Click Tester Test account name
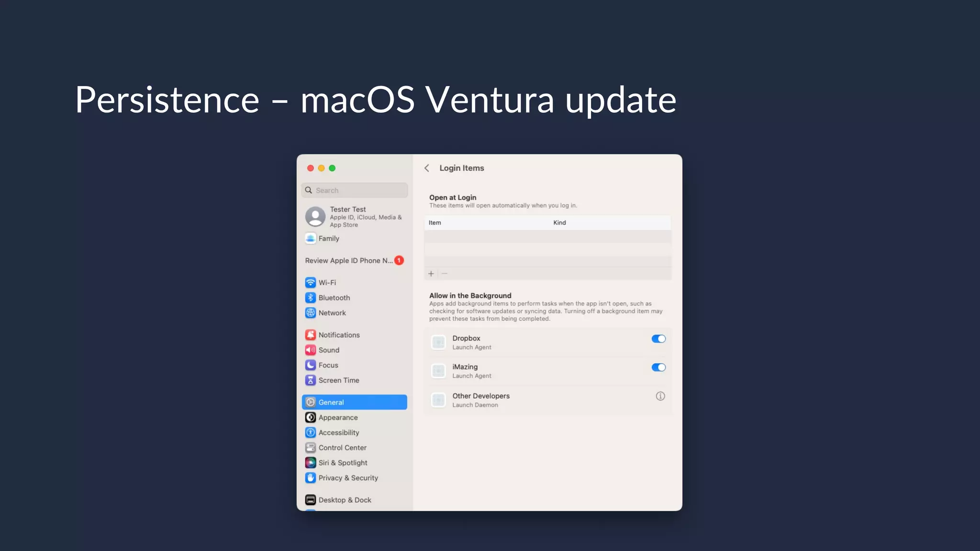This screenshot has width=980, height=551. pos(348,209)
